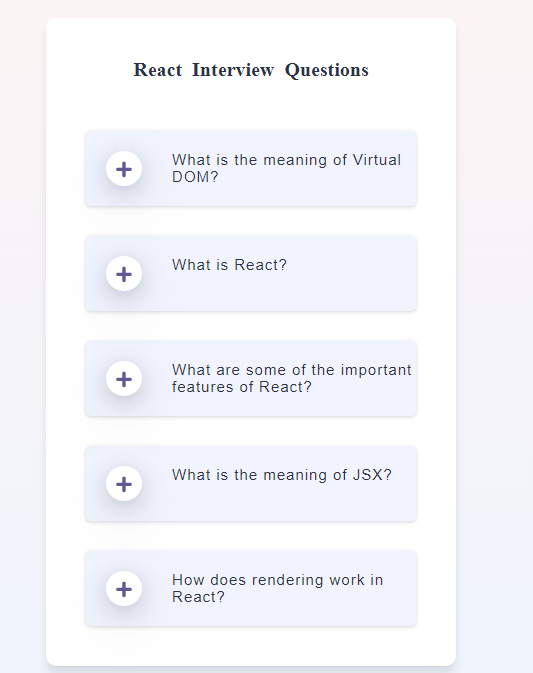Click plus icon beside What is React?

(124, 274)
